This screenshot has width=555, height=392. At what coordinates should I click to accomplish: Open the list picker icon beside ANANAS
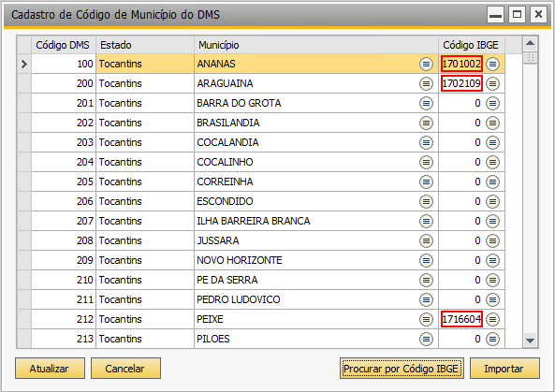click(x=426, y=64)
